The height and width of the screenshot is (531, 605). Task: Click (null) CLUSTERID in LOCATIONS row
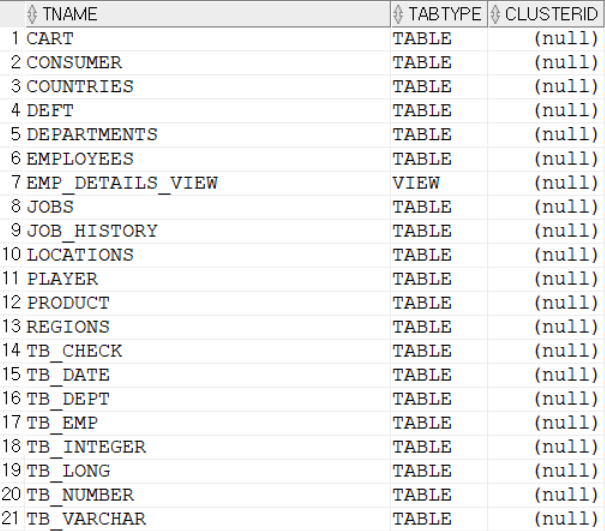(x=546, y=255)
